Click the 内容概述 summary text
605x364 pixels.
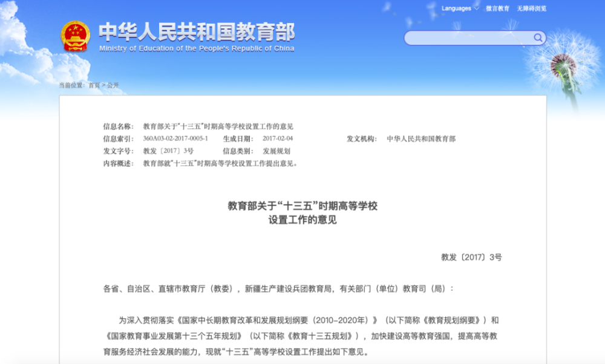tap(221, 163)
